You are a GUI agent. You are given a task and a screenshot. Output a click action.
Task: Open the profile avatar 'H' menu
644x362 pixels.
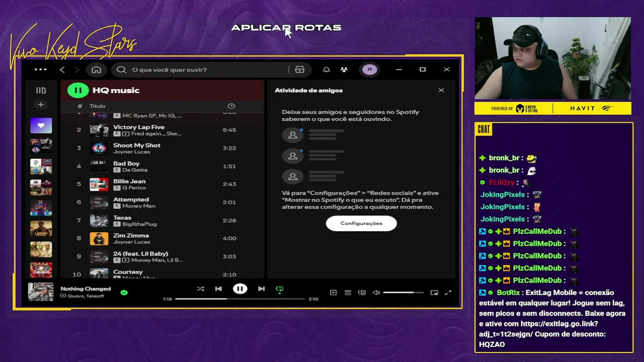point(370,69)
